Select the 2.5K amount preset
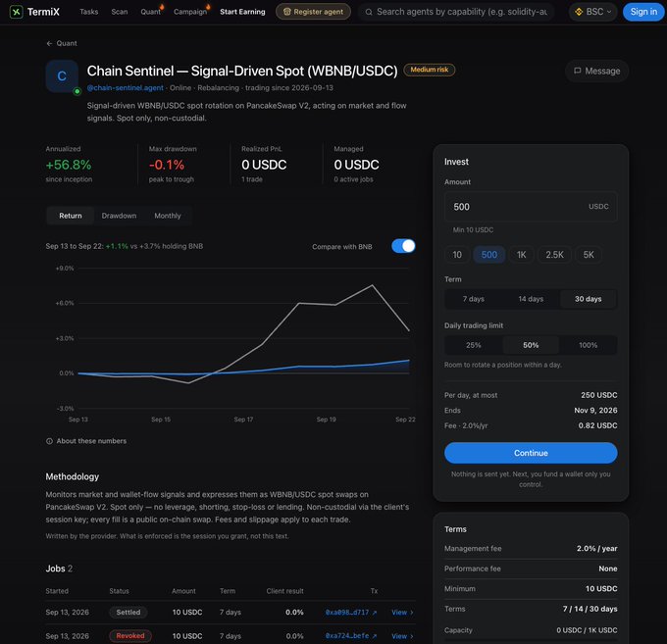Screen dimensions: 667x644 pos(555,255)
